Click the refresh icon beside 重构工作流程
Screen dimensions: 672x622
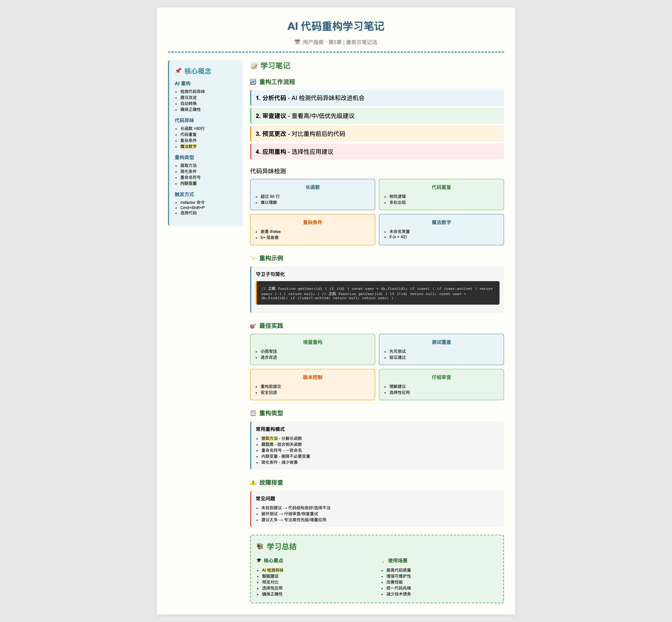click(x=253, y=82)
